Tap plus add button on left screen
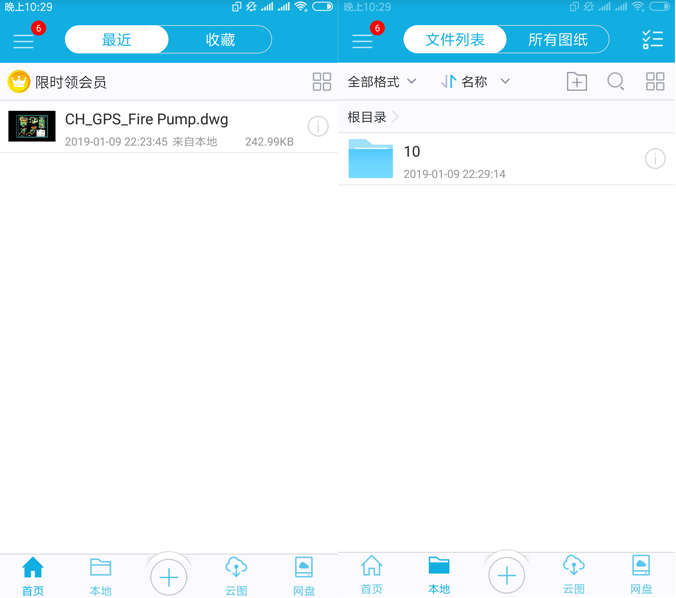The image size is (676, 598). [x=169, y=577]
